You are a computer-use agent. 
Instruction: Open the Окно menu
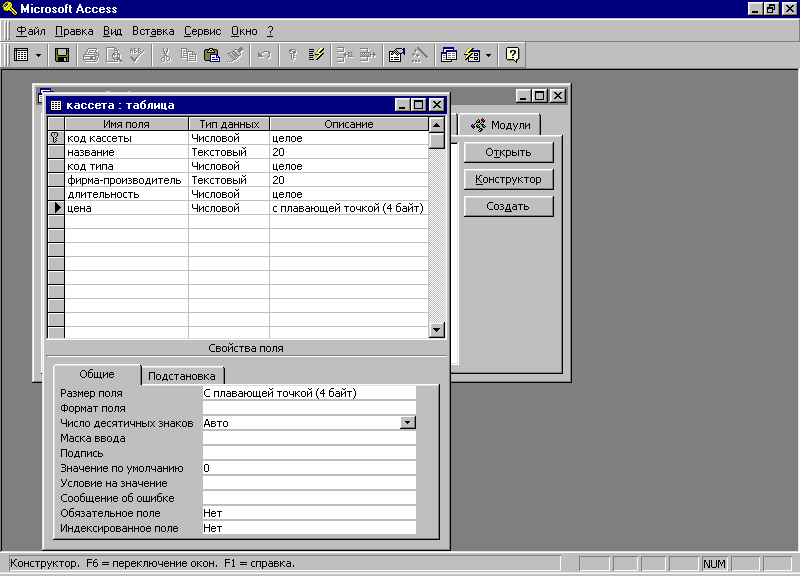tap(244, 31)
